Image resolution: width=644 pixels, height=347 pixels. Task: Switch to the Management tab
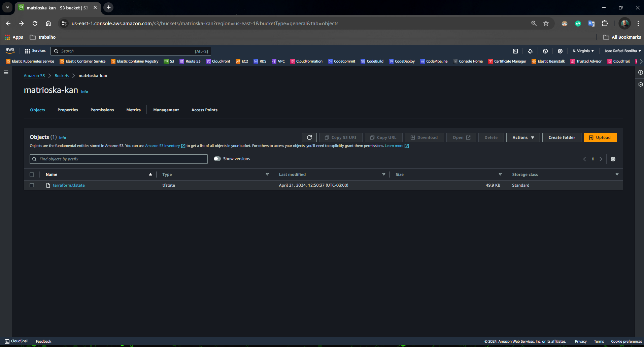point(166,110)
